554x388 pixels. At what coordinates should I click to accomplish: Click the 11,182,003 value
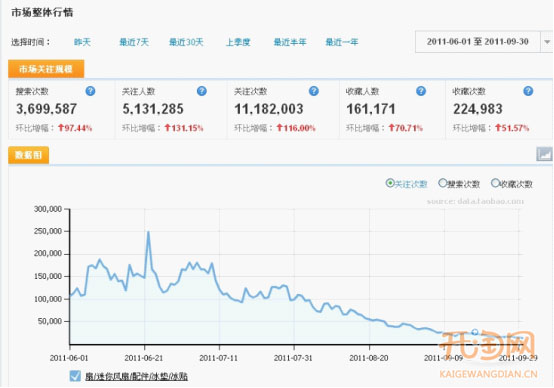269,109
